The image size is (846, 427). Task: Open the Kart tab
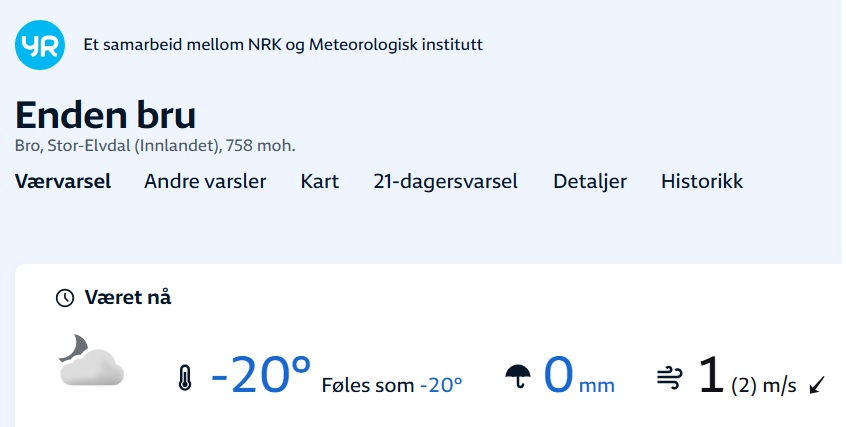320,182
